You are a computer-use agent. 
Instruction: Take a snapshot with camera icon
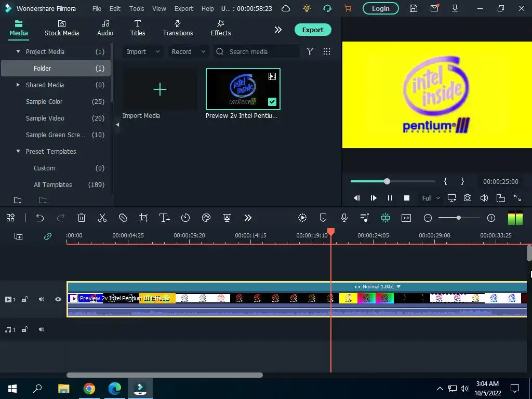[x=468, y=198]
